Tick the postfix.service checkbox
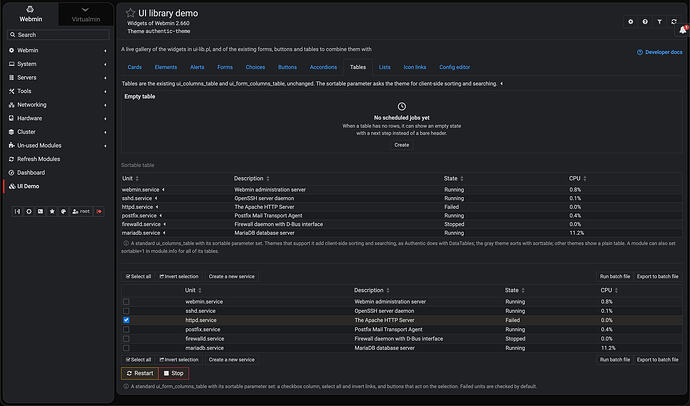 (x=126, y=329)
